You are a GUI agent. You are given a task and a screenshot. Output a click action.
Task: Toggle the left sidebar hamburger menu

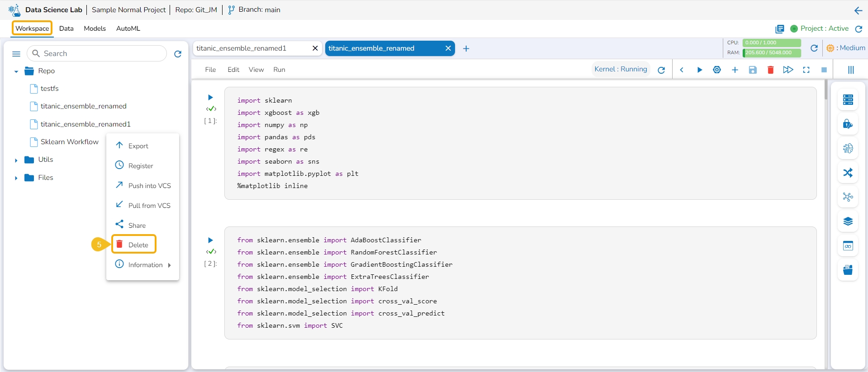coord(16,54)
